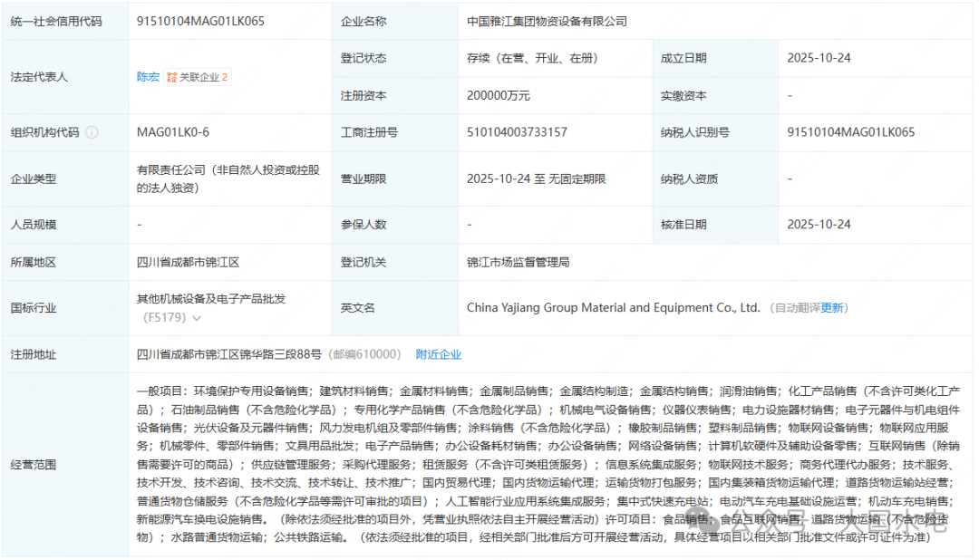
Task: Click the info icon beside 组织机构代码
Action: click(x=92, y=132)
